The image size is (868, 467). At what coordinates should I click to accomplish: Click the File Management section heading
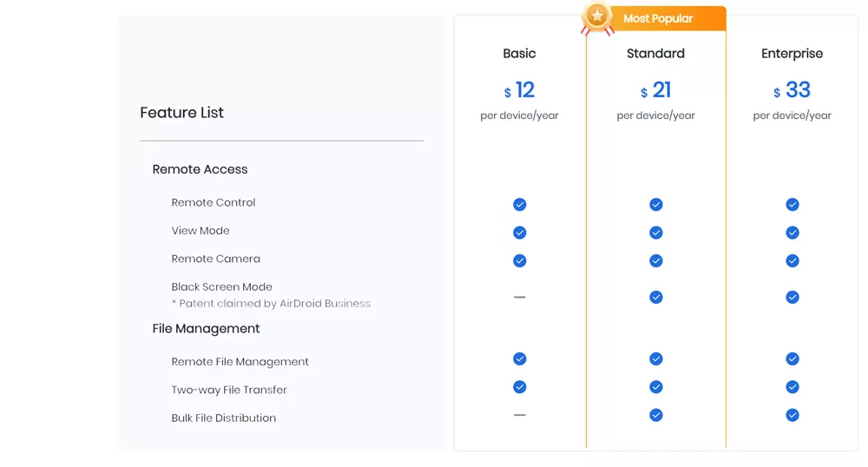click(x=206, y=329)
